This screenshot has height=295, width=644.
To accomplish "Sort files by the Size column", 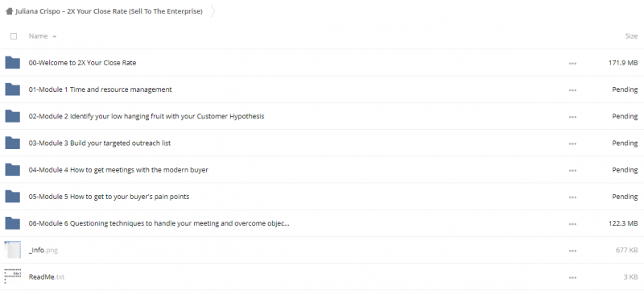I will (x=631, y=36).
